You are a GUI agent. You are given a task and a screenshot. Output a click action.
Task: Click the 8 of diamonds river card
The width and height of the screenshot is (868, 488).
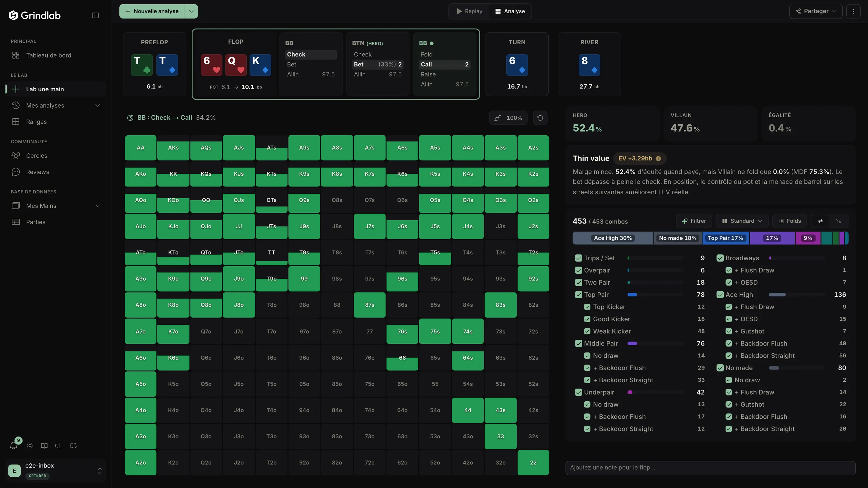point(589,65)
